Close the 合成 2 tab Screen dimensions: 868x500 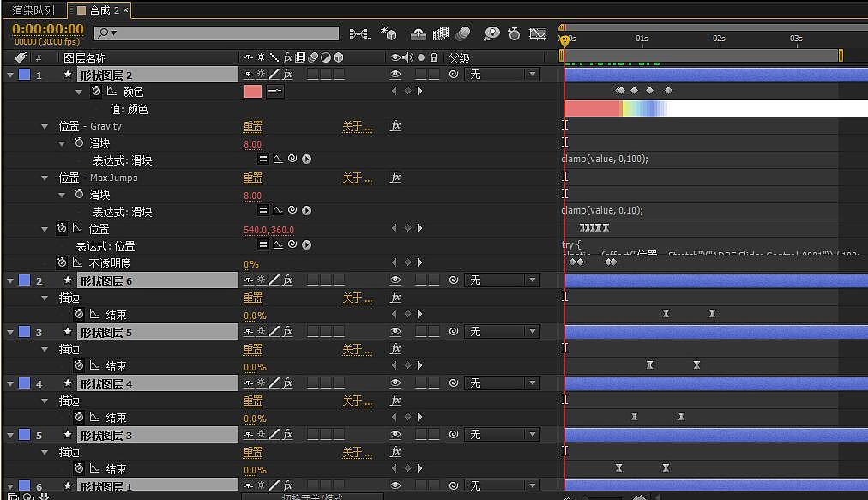(126, 10)
